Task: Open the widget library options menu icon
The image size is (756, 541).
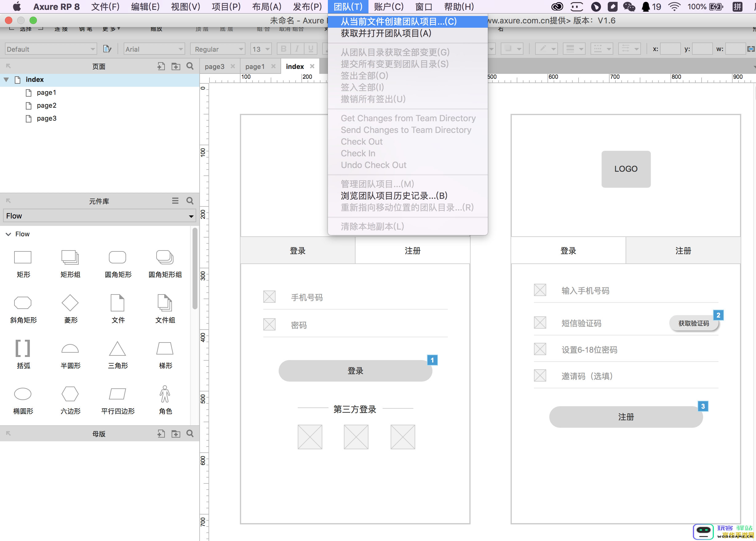Action: tap(175, 201)
